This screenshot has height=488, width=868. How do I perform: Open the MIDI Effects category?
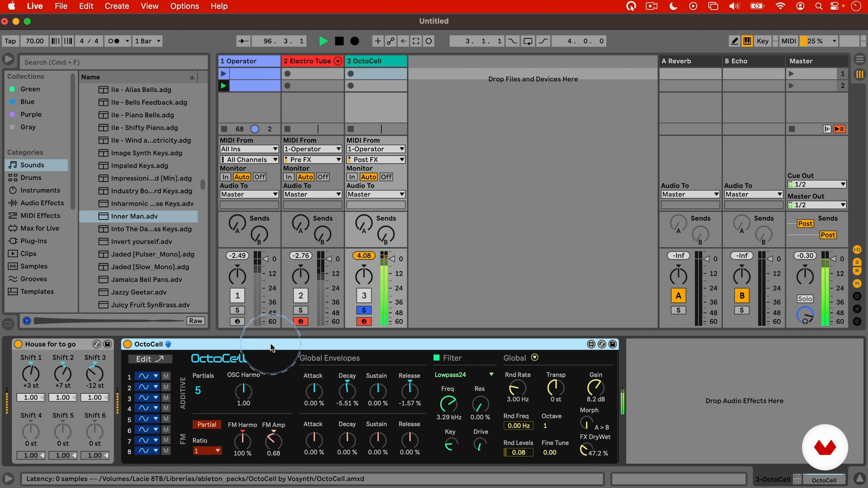click(x=40, y=216)
